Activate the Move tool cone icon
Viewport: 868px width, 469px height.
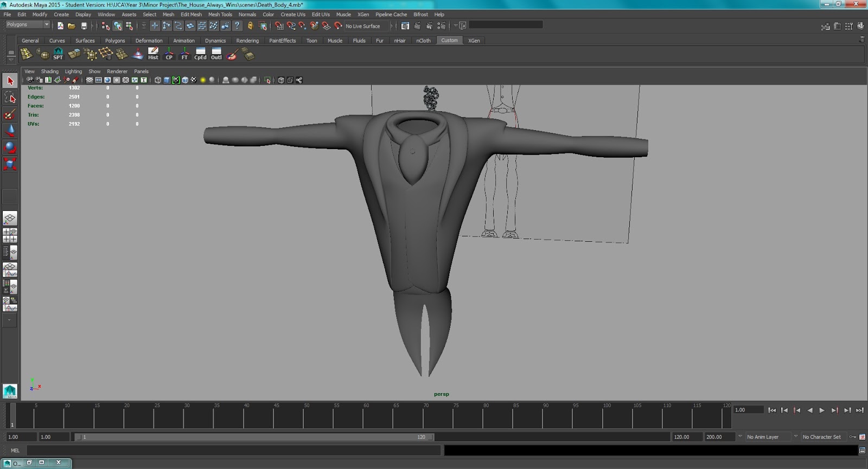click(10, 131)
